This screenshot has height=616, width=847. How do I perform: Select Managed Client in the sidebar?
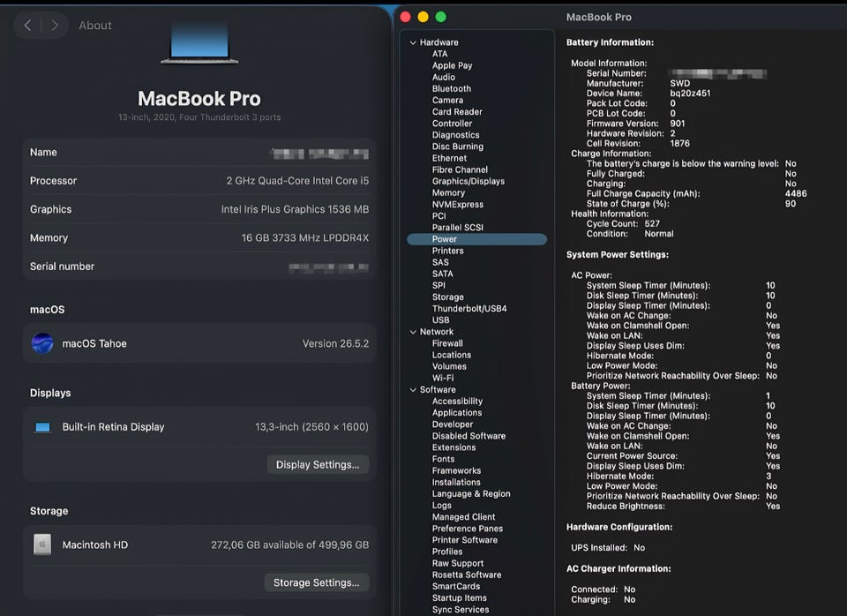(463, 517)
